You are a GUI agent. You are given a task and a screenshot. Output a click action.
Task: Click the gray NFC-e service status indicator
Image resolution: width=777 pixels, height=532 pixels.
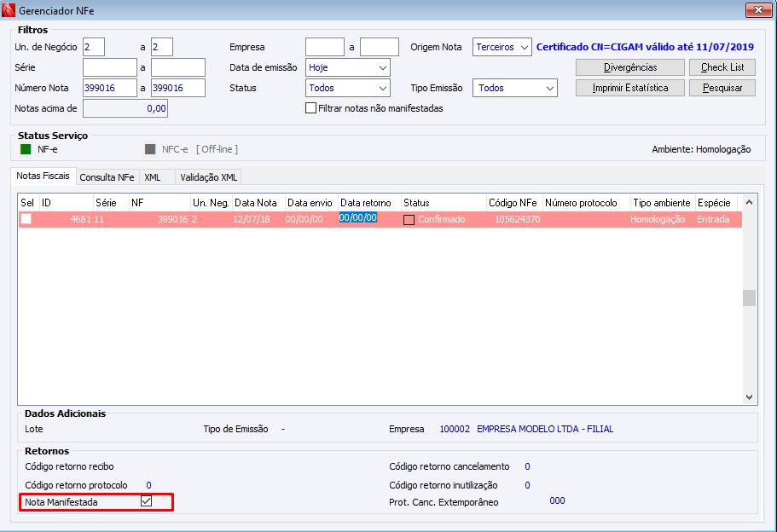(x=150, y=149)
